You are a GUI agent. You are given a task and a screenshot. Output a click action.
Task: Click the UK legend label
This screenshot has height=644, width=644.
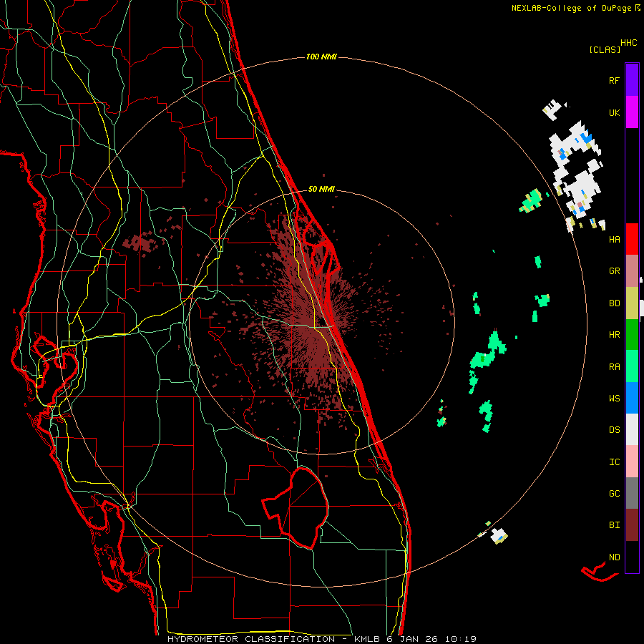[x=614, y=112]
